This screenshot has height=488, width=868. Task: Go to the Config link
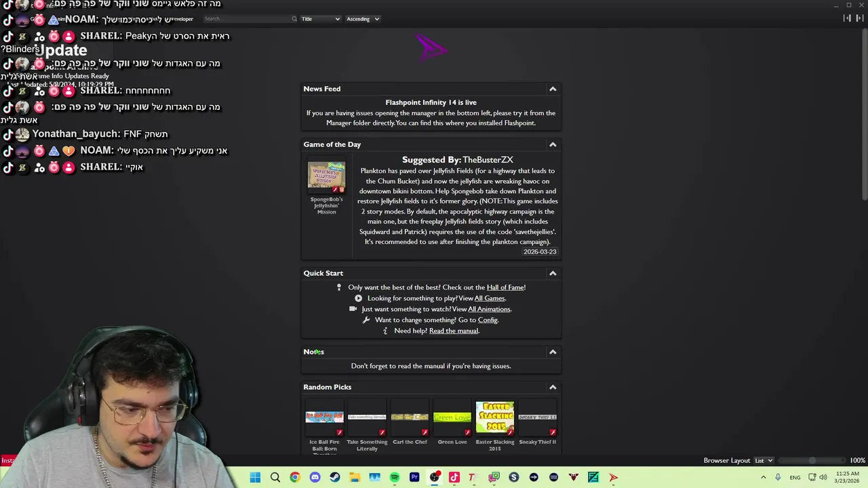488,320
